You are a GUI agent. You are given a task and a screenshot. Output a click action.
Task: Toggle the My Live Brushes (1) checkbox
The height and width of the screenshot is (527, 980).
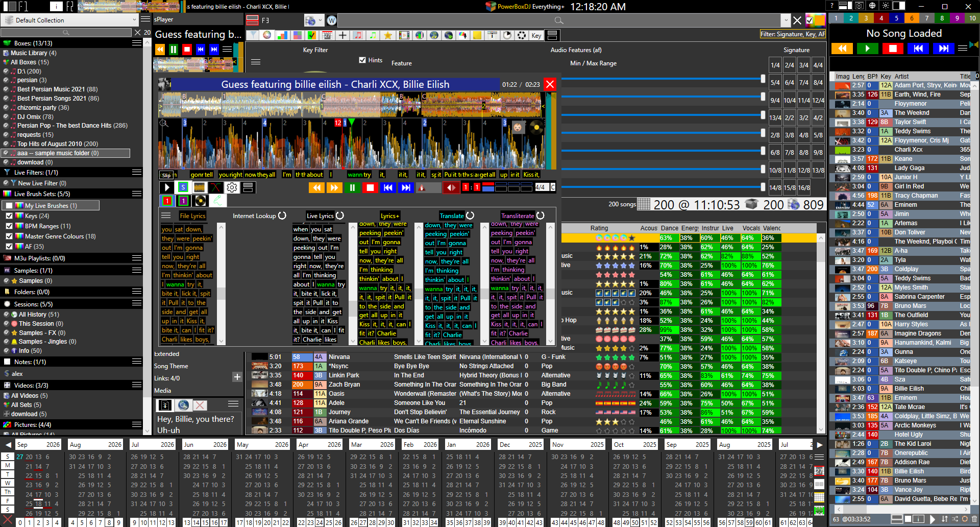[9, 206]
